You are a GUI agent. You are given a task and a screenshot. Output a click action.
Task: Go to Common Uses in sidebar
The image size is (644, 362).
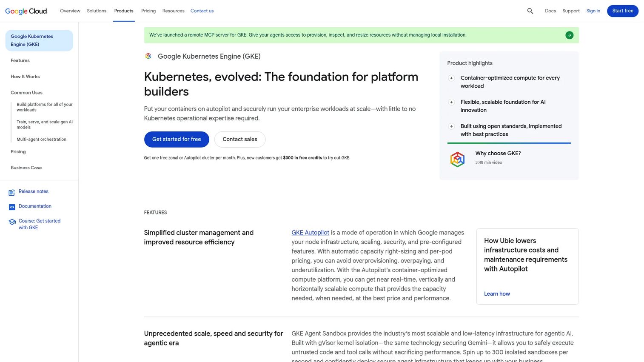(x=26, y=93)
